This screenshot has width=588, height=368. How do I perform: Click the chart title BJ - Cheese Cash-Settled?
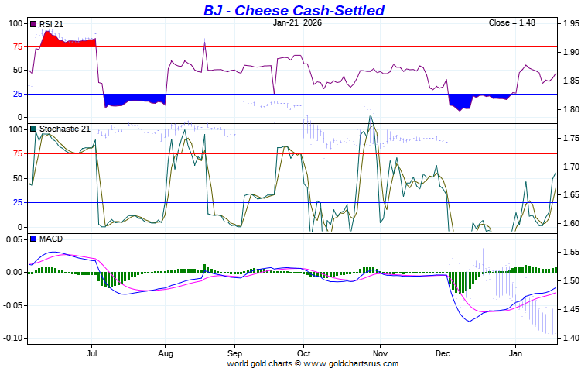tap(293, 10)
